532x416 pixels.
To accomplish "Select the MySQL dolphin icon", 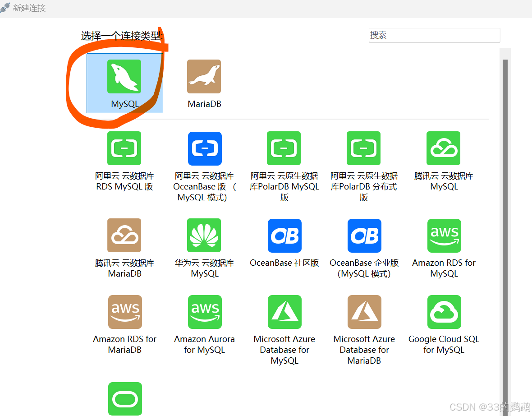I will [124, 76].
